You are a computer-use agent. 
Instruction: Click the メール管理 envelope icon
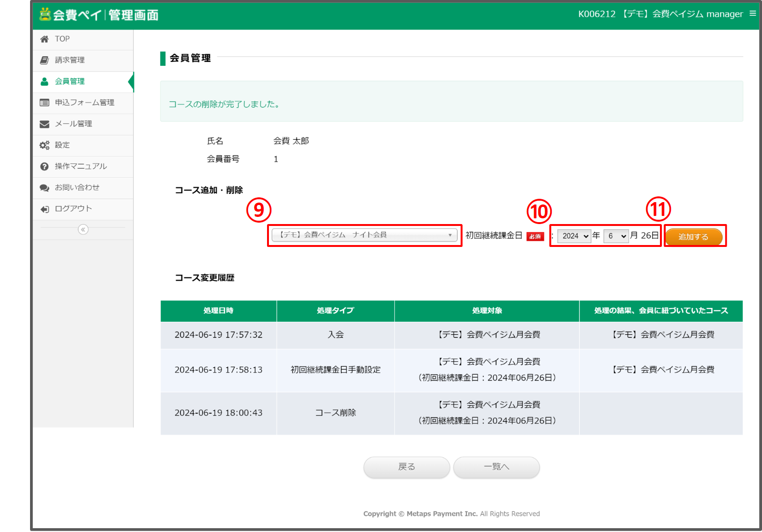(x=44, y=124)
